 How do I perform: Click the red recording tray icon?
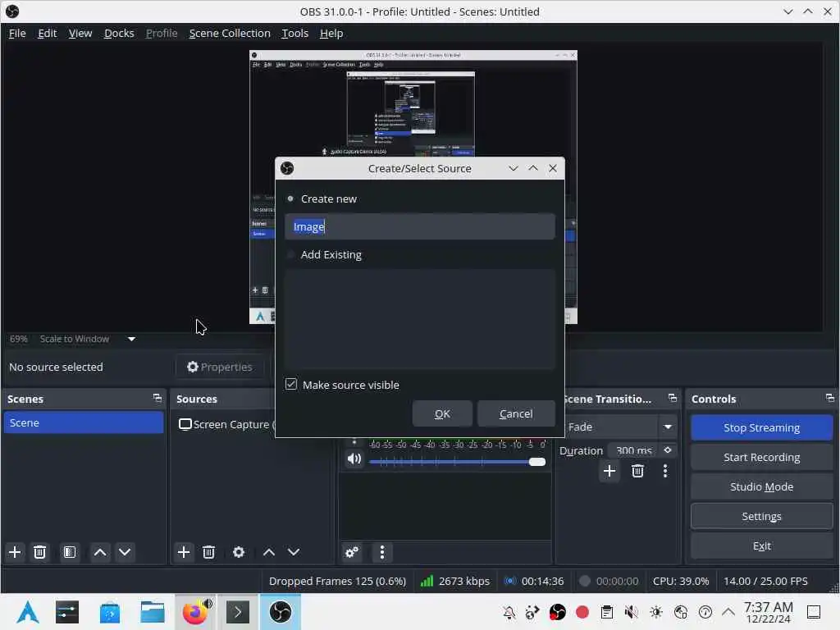click(582, 612)
